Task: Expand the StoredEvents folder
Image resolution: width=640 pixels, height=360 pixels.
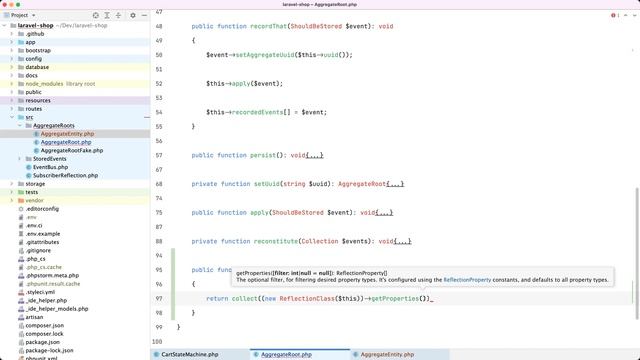Action: pyautogui.click(x=20, y=159)
